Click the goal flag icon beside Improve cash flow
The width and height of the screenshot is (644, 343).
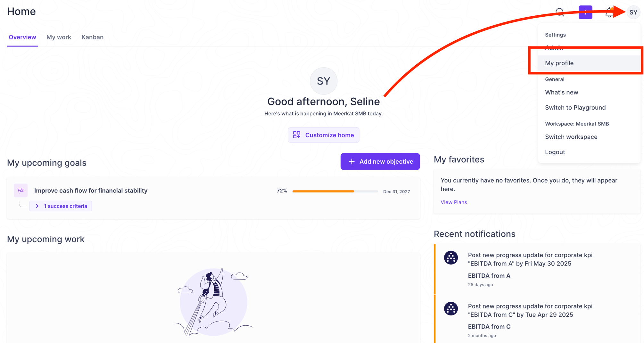coord(21,190)
